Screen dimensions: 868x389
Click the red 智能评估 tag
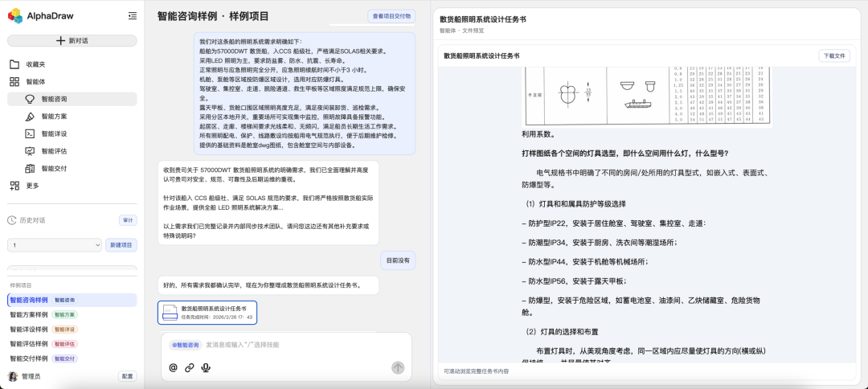[x=65, y=344]
